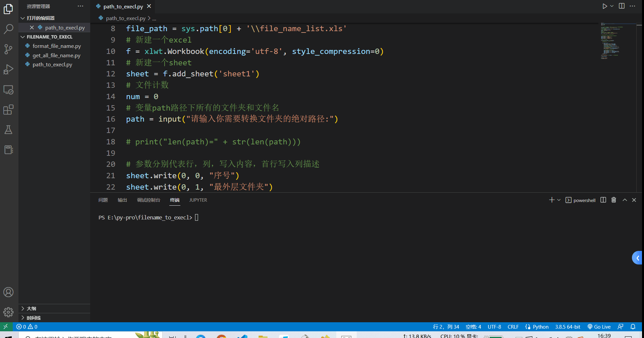
Task: Place cursor on the num = 0 line
Action: (142, 97)
